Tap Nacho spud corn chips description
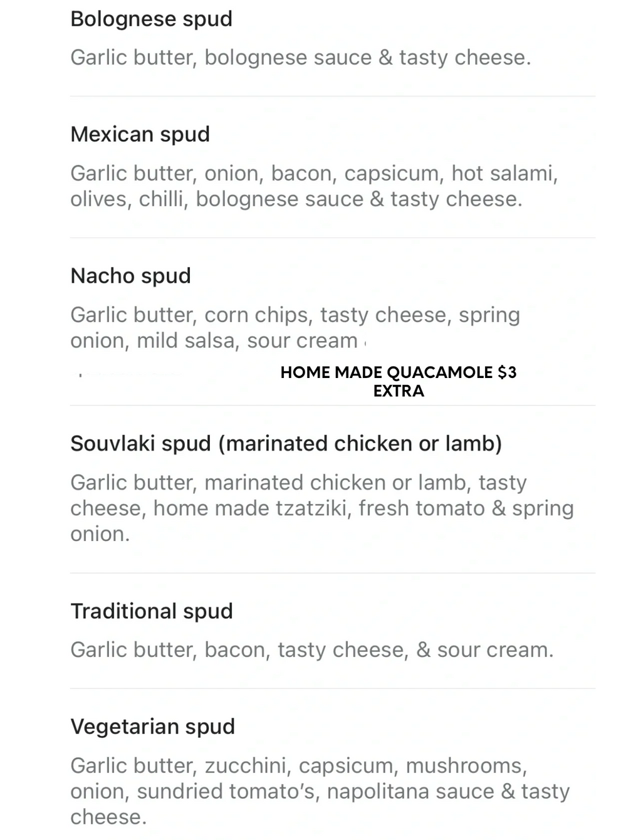Viewport: 641px width, 840px height. [x=295, y=328]
